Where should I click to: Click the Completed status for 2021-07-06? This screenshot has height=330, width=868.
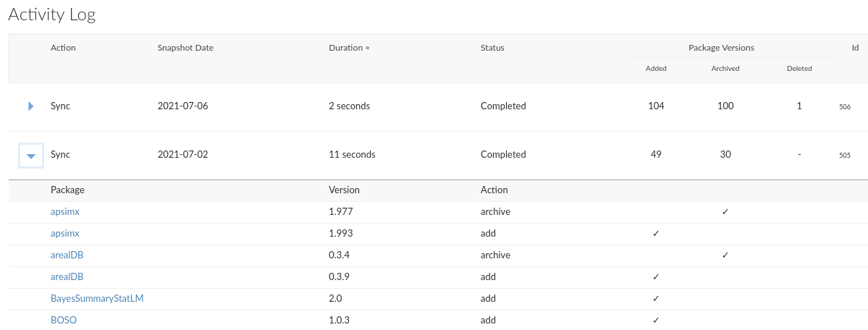(503, 106)
